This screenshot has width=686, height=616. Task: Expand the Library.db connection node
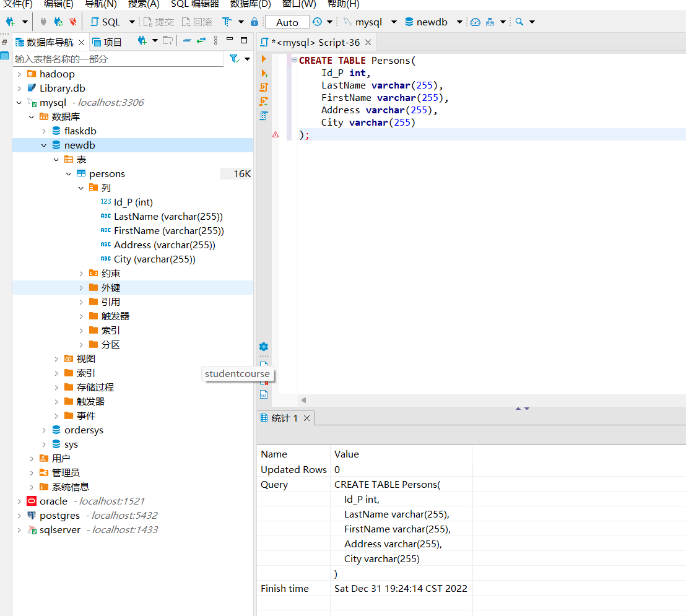pos(19,89)
